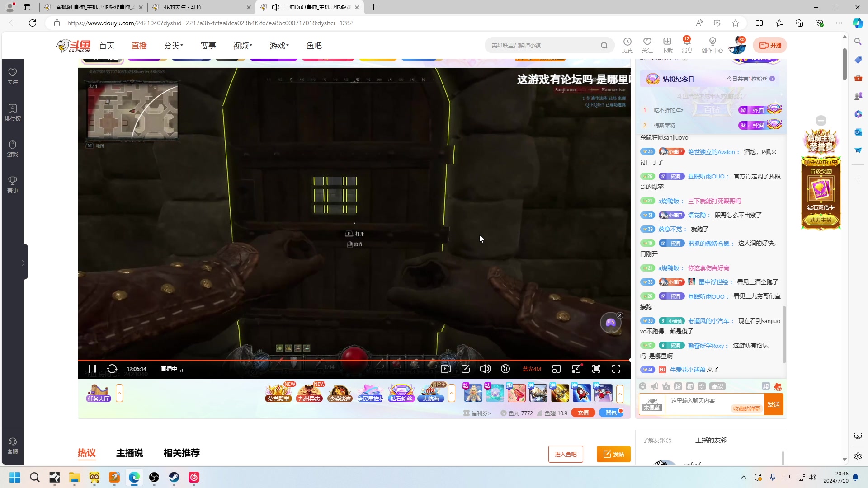This screenshot has width=868, height=488.
Task: Open 客服 customer service
Action: click(13, 446)
